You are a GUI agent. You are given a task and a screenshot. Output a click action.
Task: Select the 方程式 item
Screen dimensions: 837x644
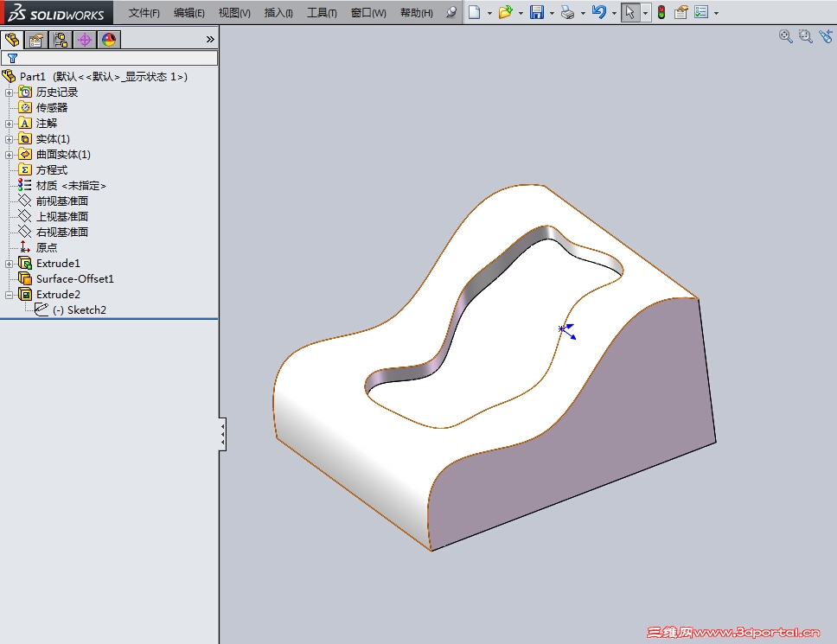52,170
